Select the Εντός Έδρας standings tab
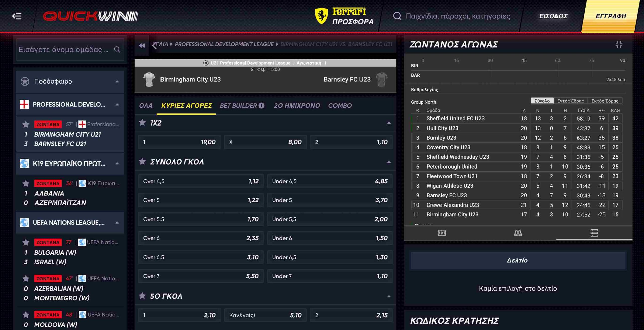Viewport: 644px width, 330px height. point(570,101)
